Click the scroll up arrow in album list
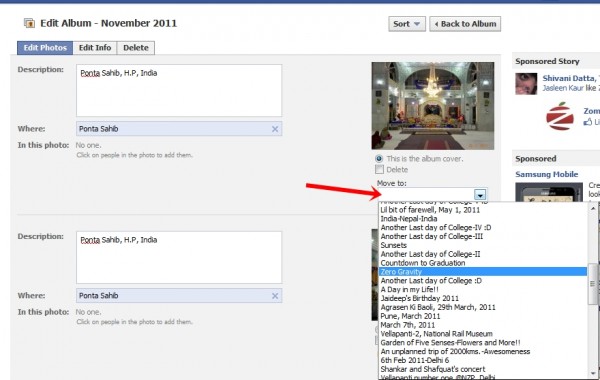The height and width of the screenshot is (380, 600). [x=593, y=209]
